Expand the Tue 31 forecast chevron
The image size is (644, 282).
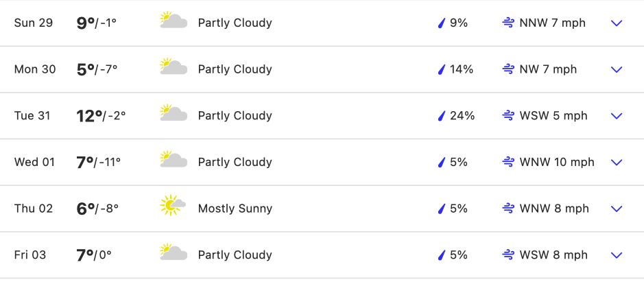(617, 116)
